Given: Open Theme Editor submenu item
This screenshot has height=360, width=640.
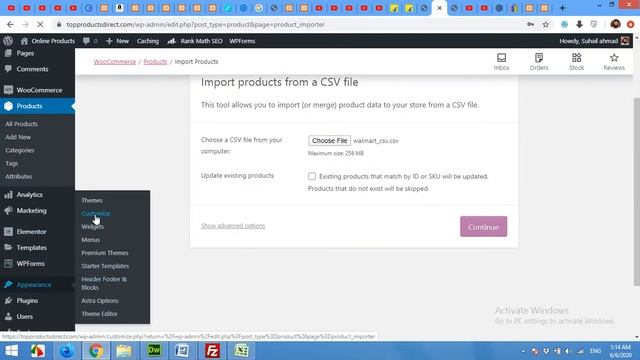Looking at the screenshot, I should (x=100, y=313).
